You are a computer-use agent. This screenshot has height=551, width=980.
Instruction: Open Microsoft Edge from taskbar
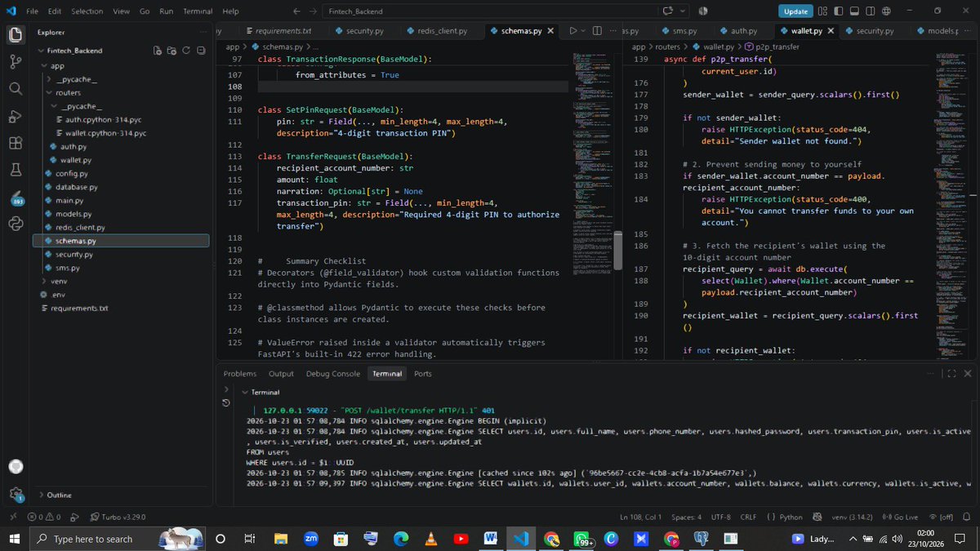point(401,539)
